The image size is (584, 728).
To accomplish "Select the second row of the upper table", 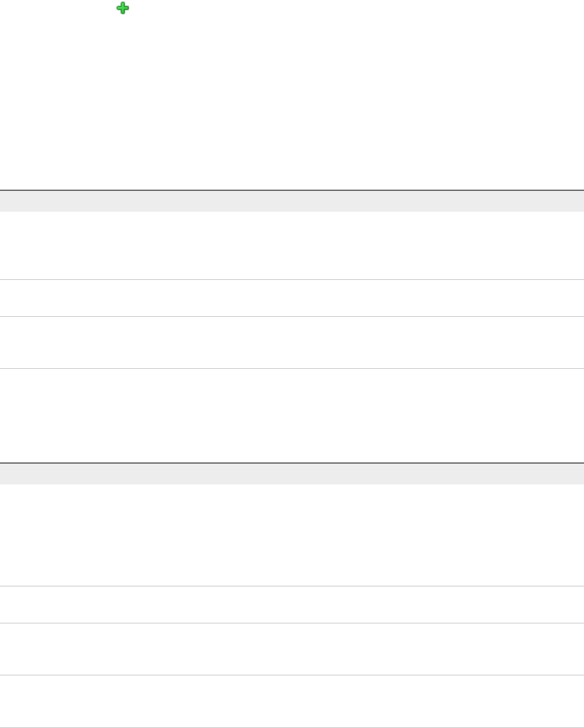I will 292,298.
